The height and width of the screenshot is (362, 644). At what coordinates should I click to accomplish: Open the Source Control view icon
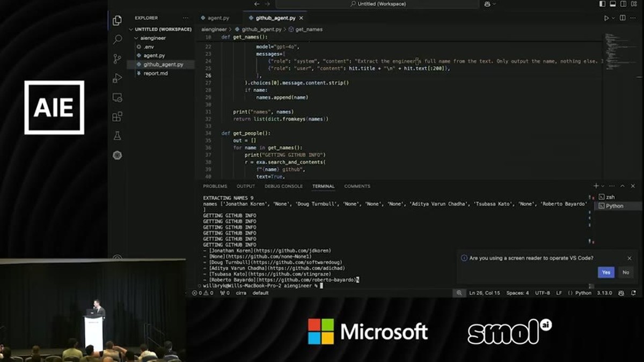click(117, 59)
